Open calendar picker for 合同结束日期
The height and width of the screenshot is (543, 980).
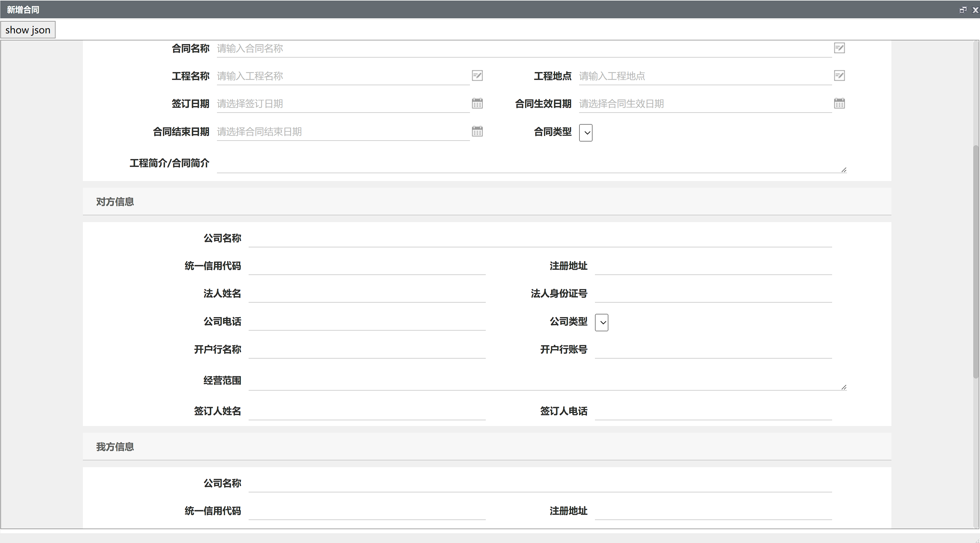pyautogui.click(x=477, y=132)
